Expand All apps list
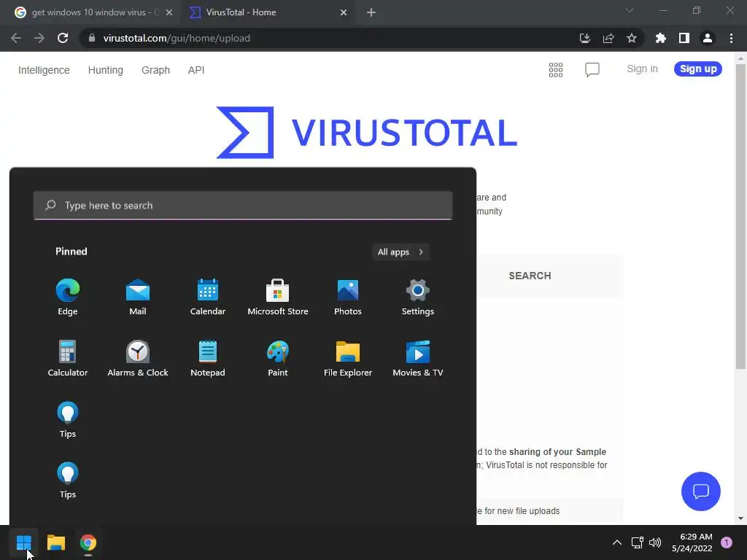Screen dimensions: 747x560 (x=400, y=252)
